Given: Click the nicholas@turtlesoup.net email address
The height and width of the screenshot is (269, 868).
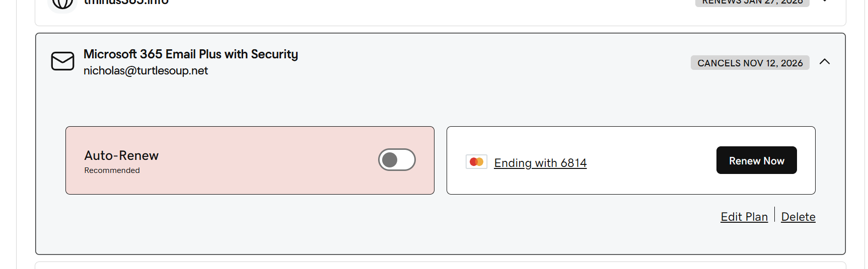Looking at the screenshot, I should point(146,71).
